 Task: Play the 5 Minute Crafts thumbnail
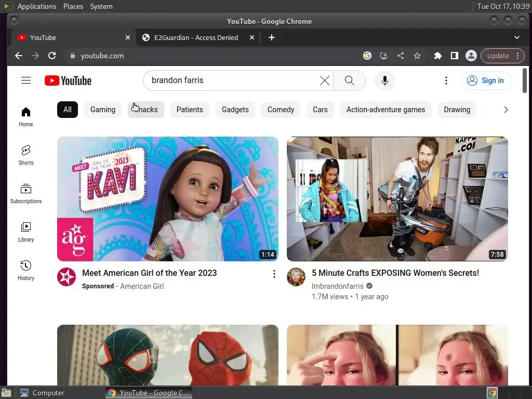click(397, 199)
